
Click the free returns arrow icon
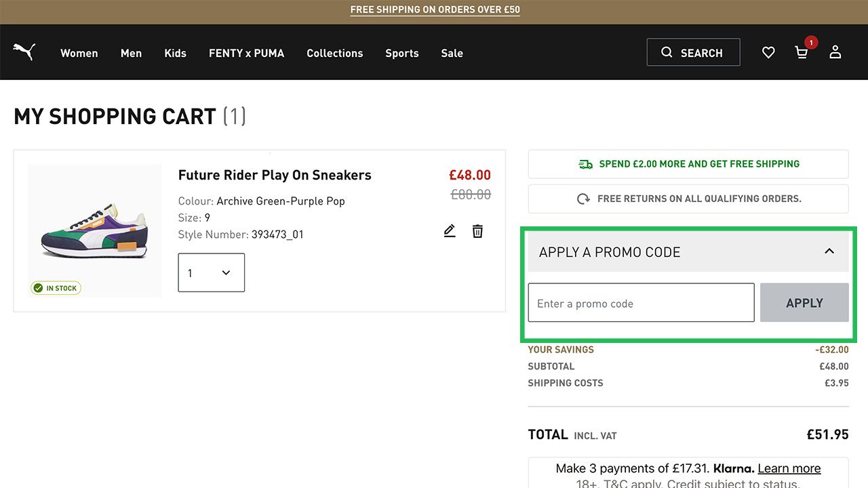583,199
